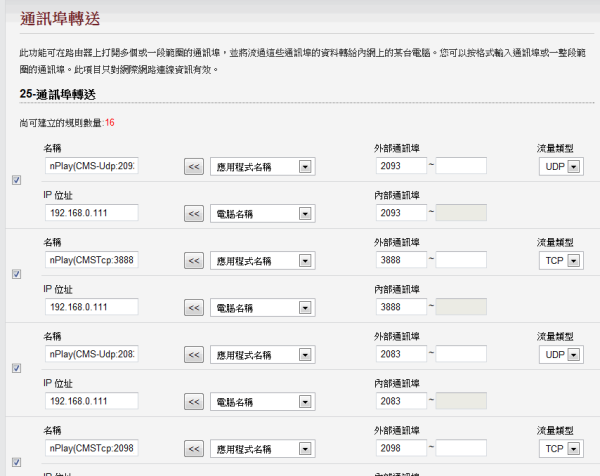The width and height of the screenshot is (600, 476).
Task: Click << beside 應用程式名稱 for port 3888
Action: point(194,261)
